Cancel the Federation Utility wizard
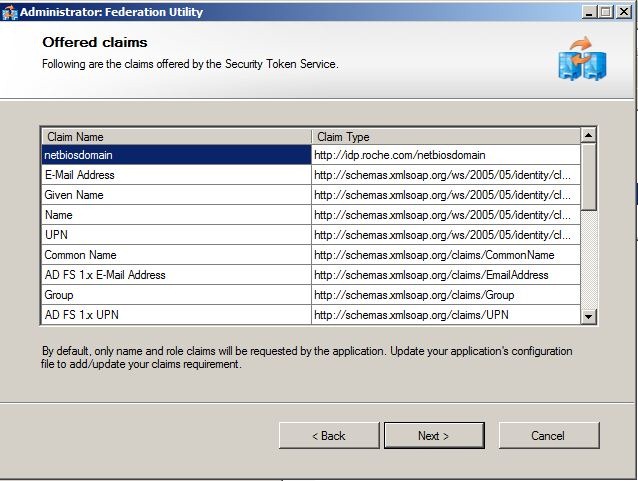 (548, 435)
